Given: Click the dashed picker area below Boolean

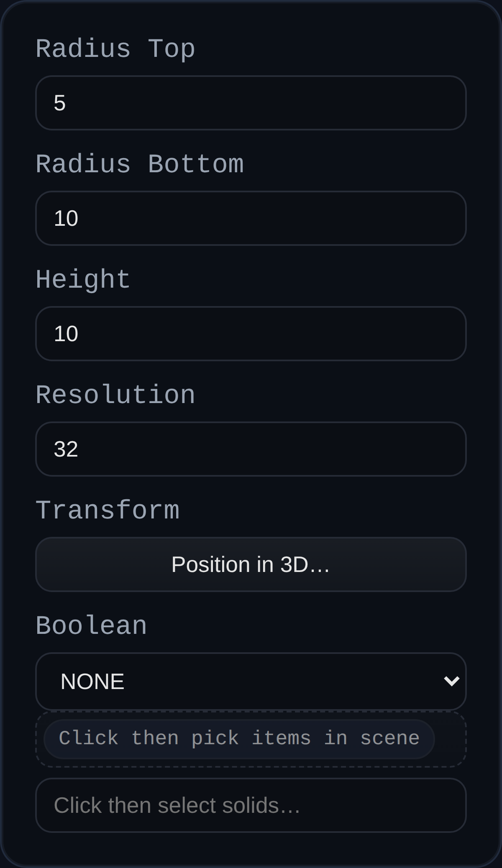Looking at the screenshot, I should click(238, 738).
